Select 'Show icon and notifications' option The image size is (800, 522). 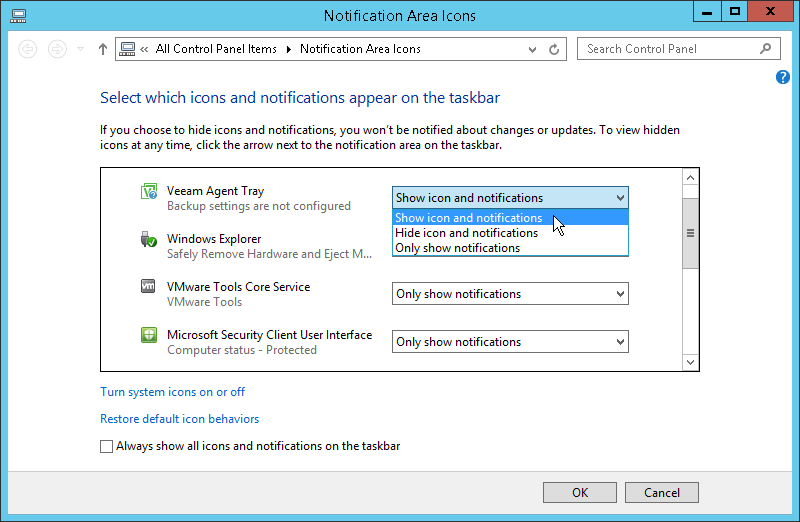[x=510, y=218]
